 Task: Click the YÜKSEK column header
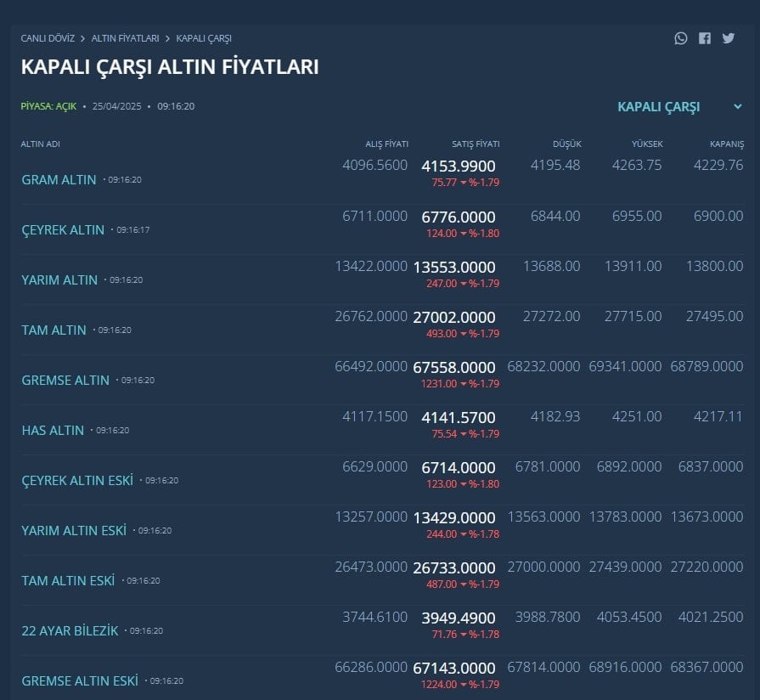pyautogui.click(x=647, y=144)
